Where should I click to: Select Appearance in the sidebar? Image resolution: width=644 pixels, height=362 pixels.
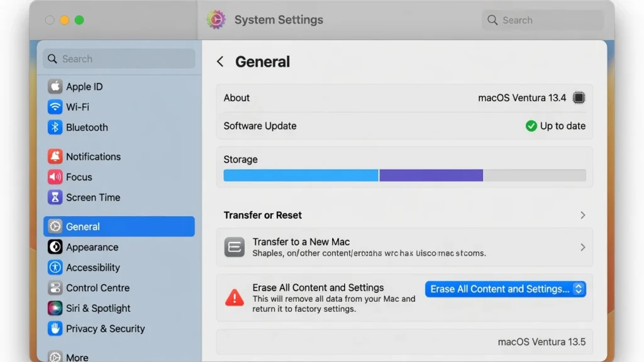(x=119, y=246)
